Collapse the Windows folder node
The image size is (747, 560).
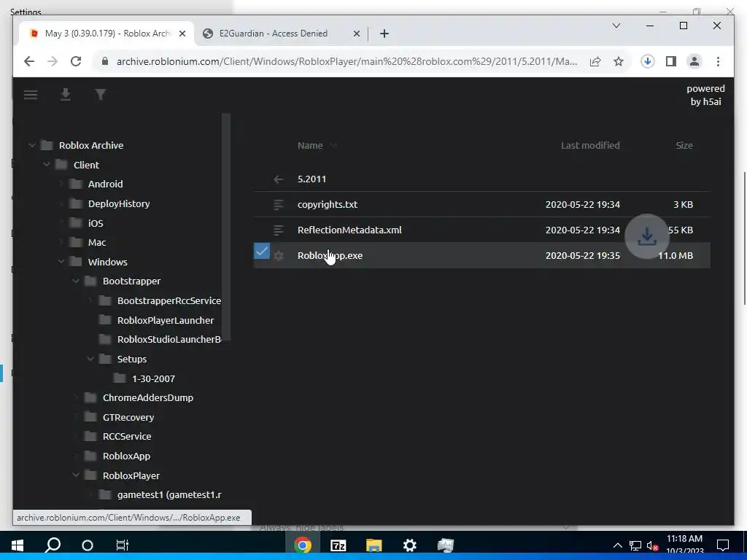[x=61, y=262]
